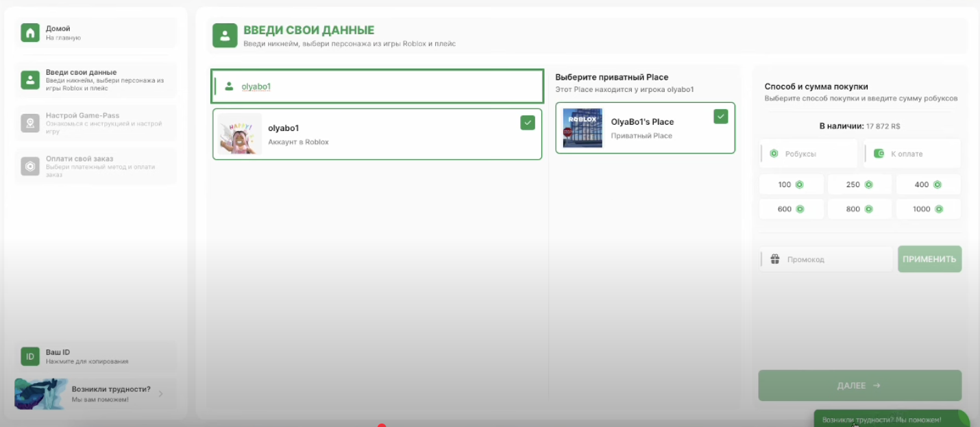Click the OlyaBo1's Place Roblox thumbnail
The height and width of the screenshot is (427, 980).
pos(583,128)
